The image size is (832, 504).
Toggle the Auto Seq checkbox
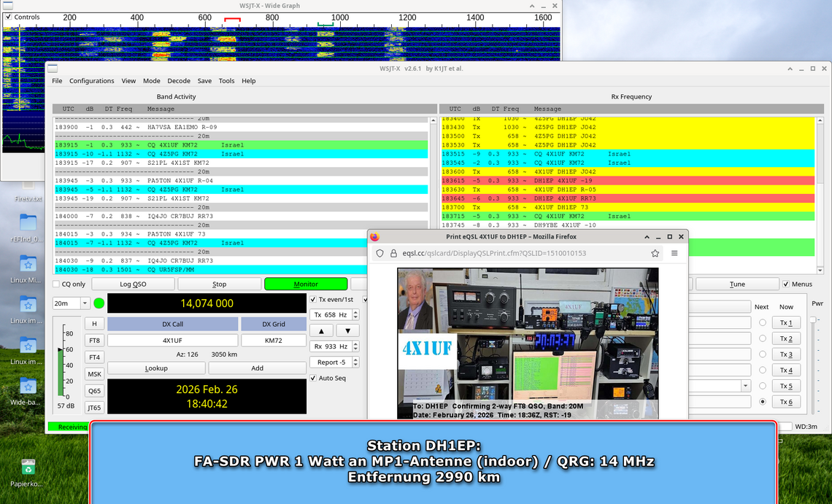[x=313, y=378]
